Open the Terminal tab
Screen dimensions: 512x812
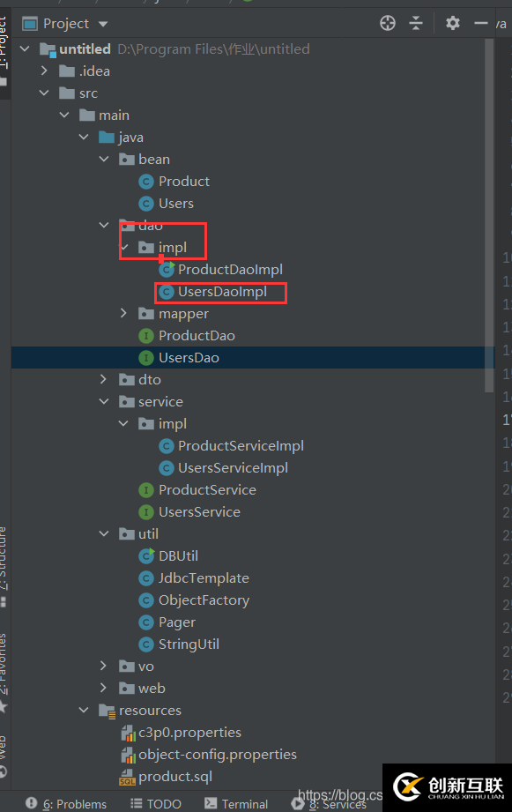(236, 804)
